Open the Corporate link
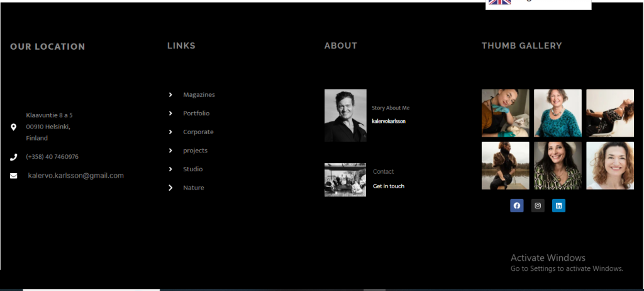 [198, 132]
